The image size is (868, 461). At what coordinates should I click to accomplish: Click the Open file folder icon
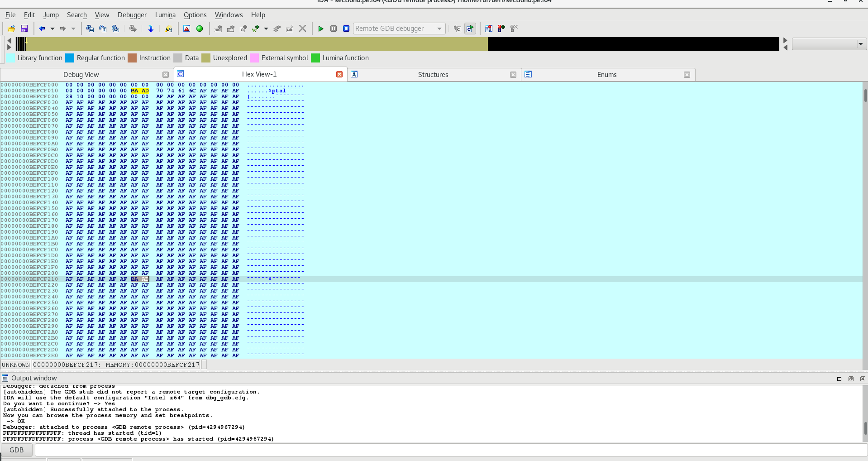pos(11,29)
